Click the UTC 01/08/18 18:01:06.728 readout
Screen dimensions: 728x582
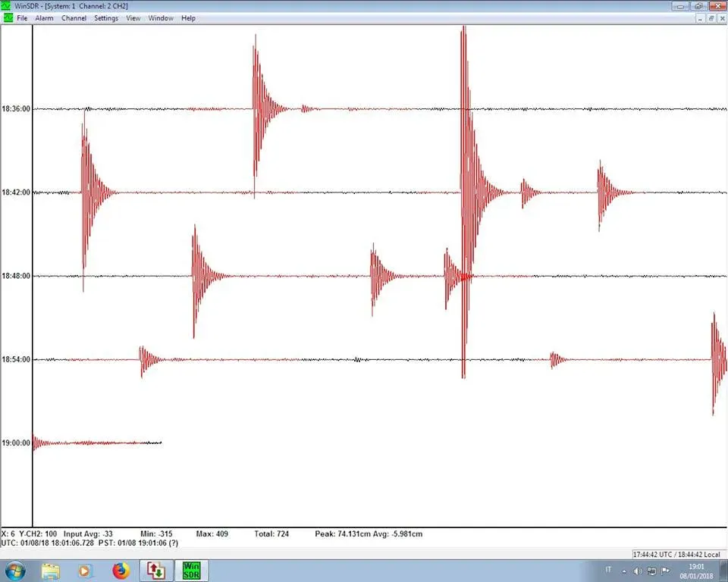tap(48, 543)
